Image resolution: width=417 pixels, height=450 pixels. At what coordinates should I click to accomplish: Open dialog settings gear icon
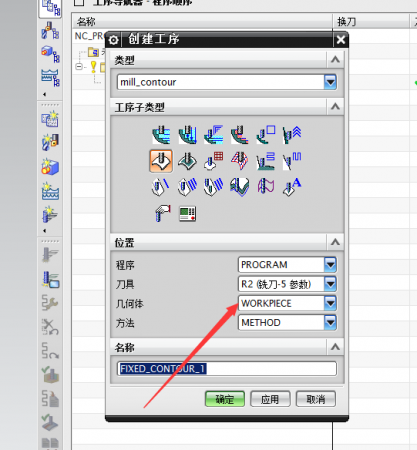pos(113,40)
